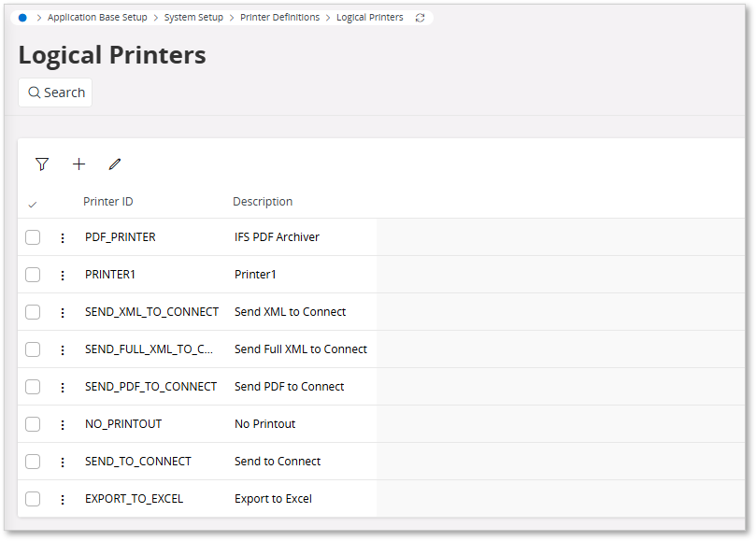Navigate to Printer Definitions in the breadcrumb

tap(279, 17)
